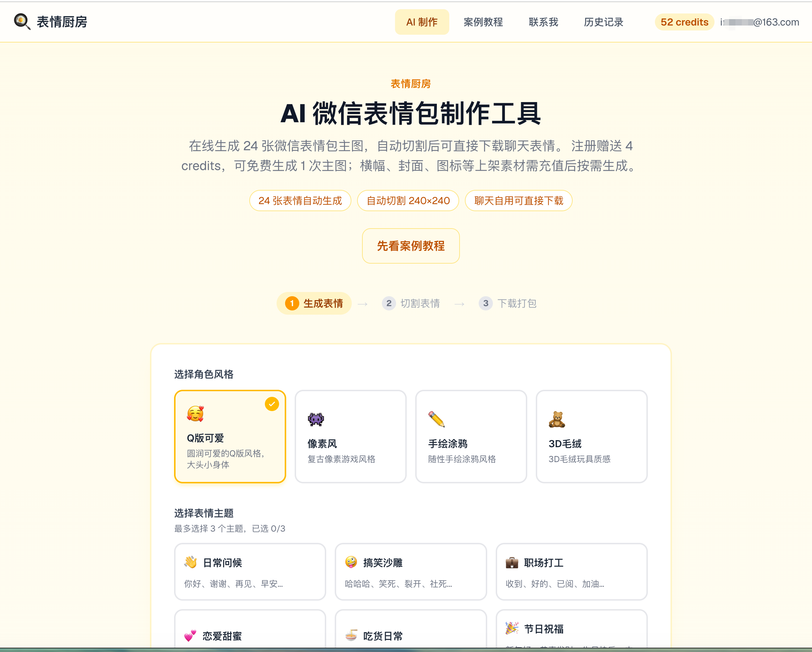
Task: Toggle the 职场打工 theme
Action: pos(571,572)
